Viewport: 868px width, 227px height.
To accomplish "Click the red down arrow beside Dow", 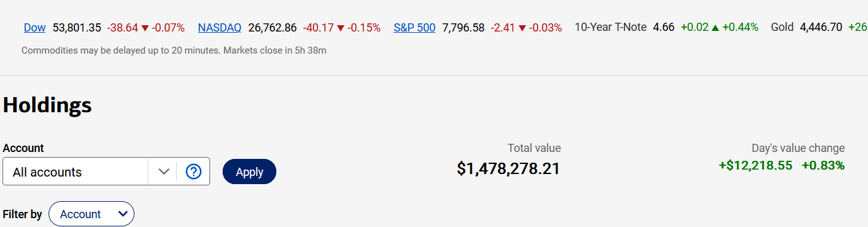I will 145,28.
